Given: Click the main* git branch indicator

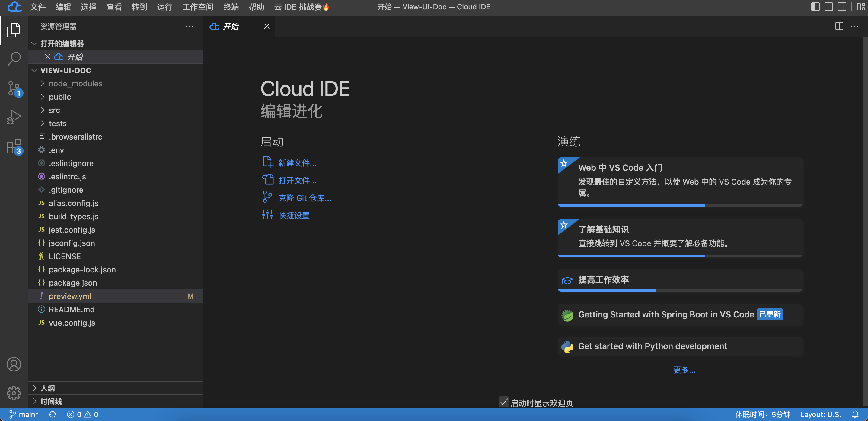Looking at the screenshot, I should [24, 414].
